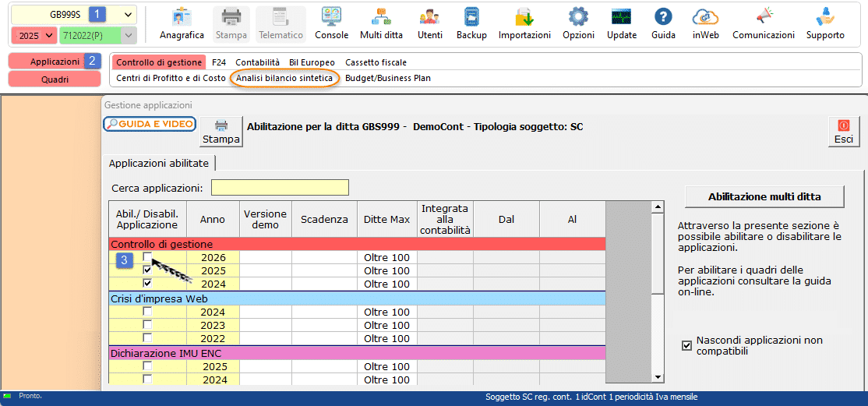Open Centri di Profitto e di Costo
Screen dimensions: 868x406
point(171,78)
